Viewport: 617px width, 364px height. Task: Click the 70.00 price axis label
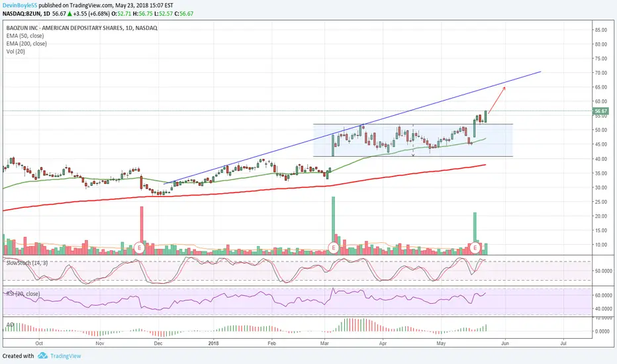[x=601, y=73]
